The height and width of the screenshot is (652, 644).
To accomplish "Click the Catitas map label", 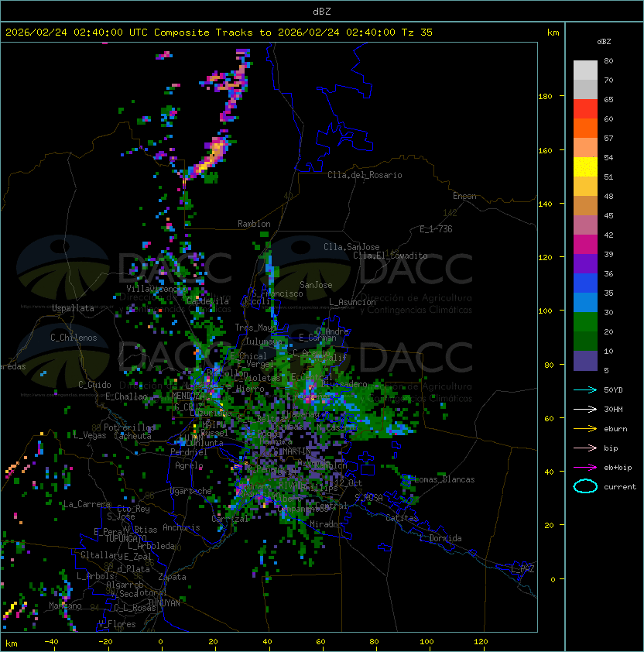I will (402, 518).
